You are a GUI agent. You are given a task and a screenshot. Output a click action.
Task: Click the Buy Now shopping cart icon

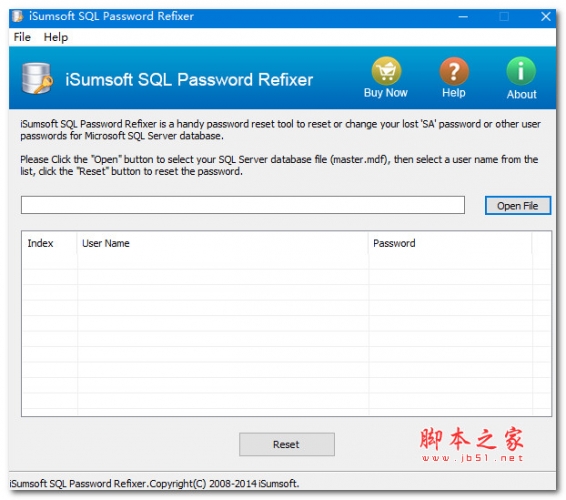click(386, 71)
